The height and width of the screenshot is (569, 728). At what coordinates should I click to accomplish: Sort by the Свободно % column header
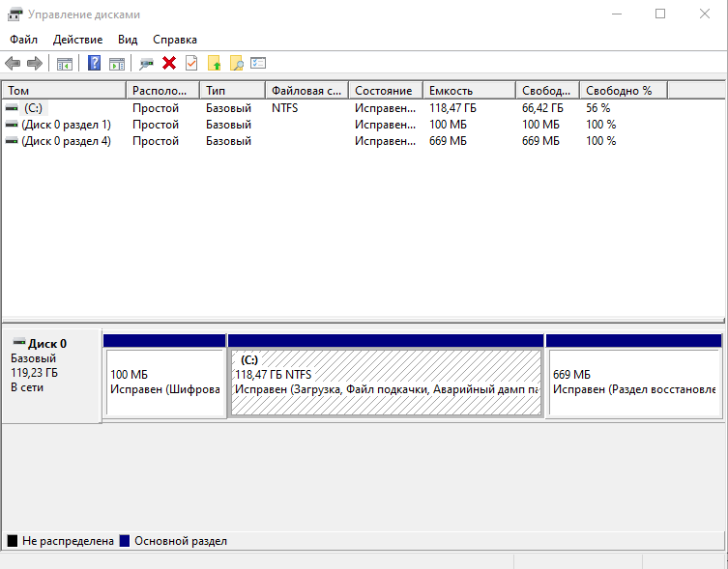(624, 91)
